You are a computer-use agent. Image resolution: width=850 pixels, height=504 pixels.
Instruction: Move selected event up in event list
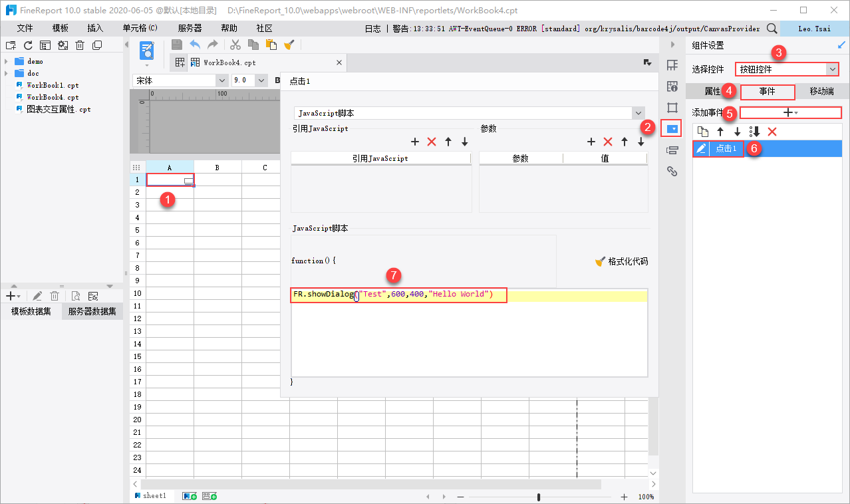pos(720,132)
